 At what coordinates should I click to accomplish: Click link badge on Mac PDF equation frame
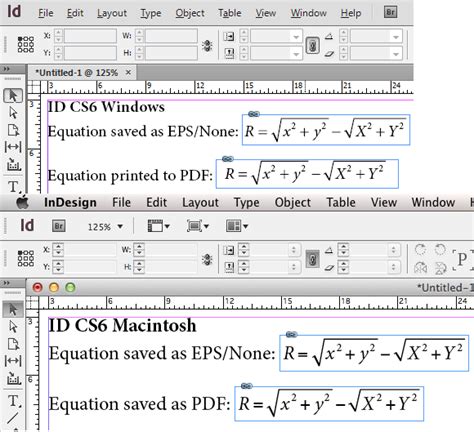tap(246, 386)
